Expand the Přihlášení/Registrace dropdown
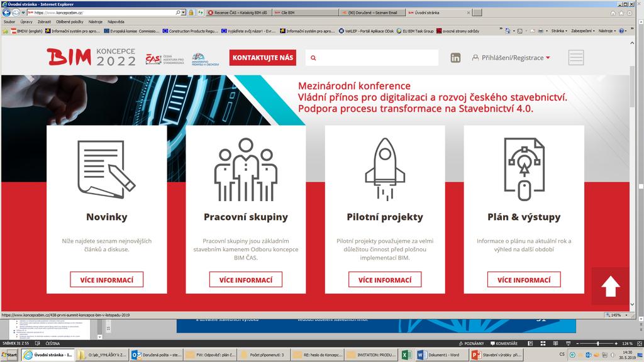Viewport: 644px width, 362px height. tap(511, 58)
